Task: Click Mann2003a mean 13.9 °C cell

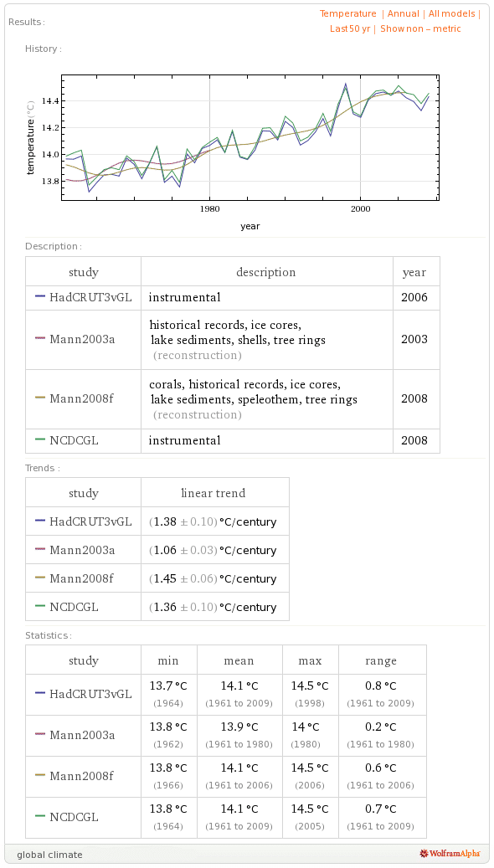Action: [x=239, y=735]
